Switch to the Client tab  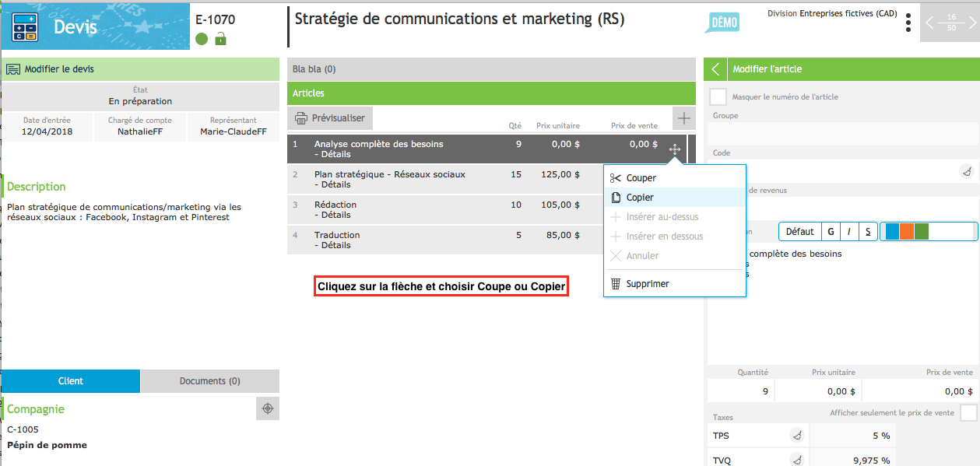point(71,381)
